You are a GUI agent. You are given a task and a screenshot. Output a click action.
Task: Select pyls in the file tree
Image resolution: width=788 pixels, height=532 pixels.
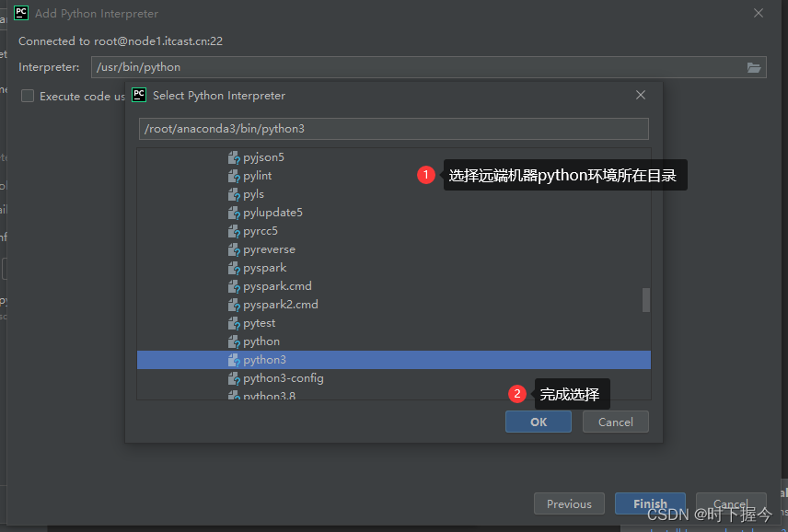coord(253,194)
